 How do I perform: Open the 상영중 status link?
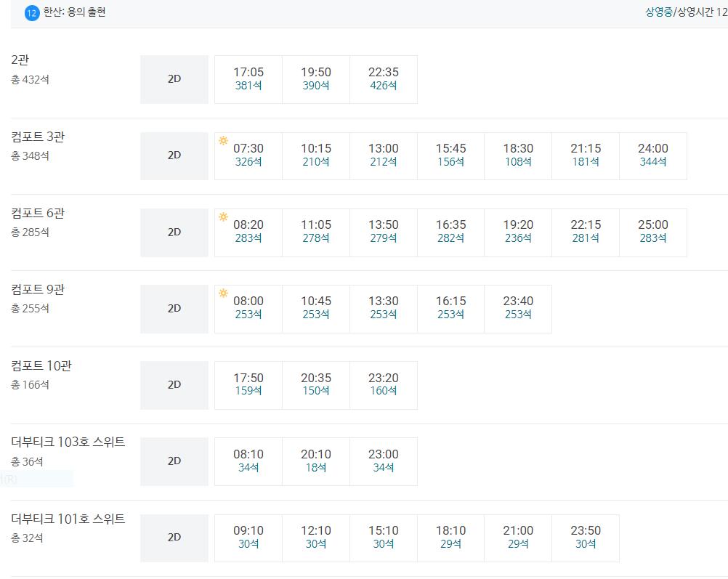(659, 12)
